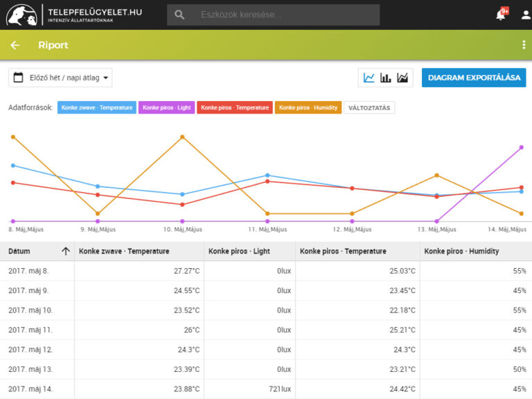The height and width of the screenshot is (399, 532).
Task: Click the red Konke piros - Temperature chip
Action: coord(235,107)
